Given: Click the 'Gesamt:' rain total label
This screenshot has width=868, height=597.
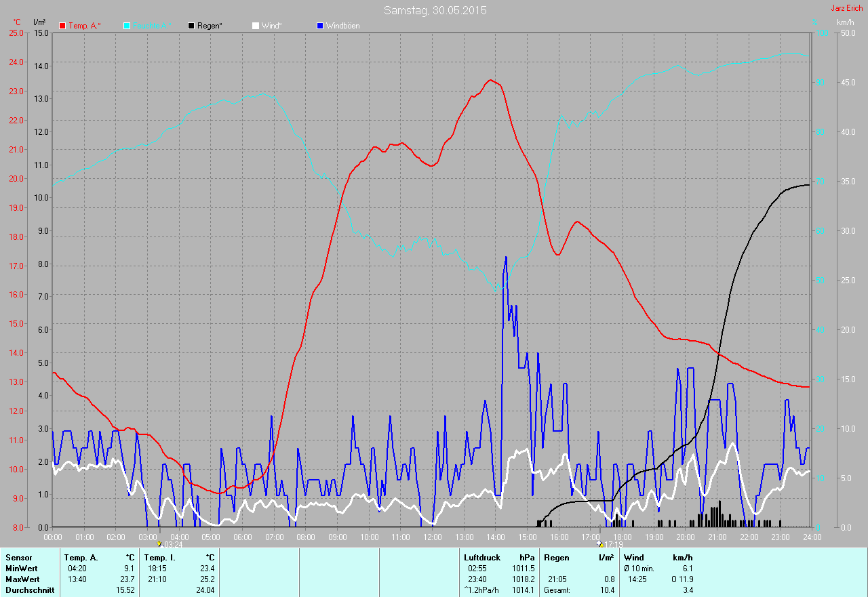Looking at the screenshot, I should [557, 590].
